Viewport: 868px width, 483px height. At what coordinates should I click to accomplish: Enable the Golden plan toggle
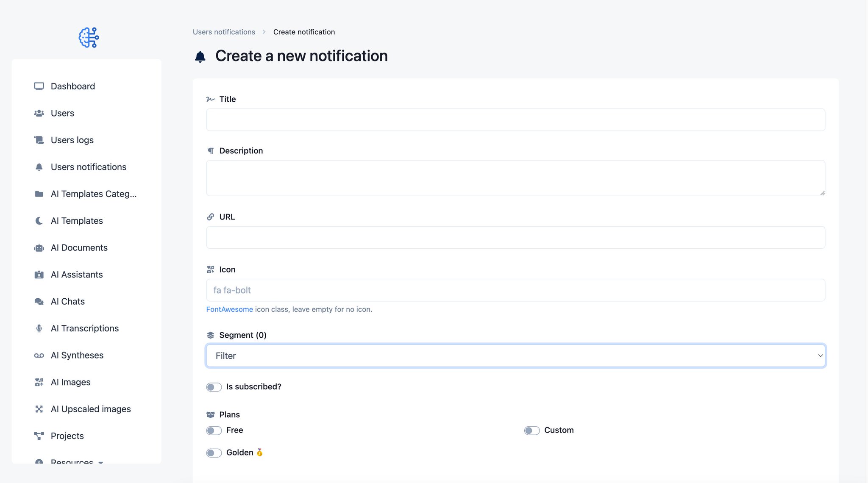214,452
